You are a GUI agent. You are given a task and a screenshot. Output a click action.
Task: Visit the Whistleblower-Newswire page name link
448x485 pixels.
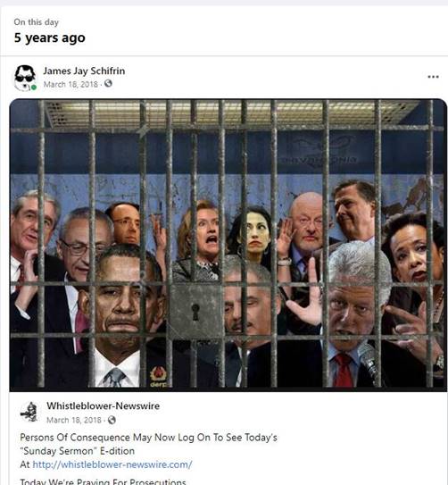point(104,406)
